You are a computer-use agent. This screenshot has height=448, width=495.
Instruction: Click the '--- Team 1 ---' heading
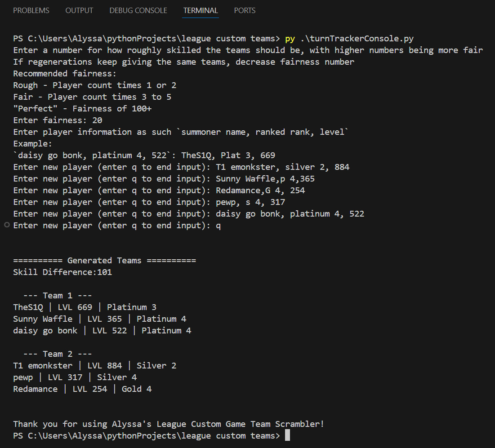tap(58, 295)
